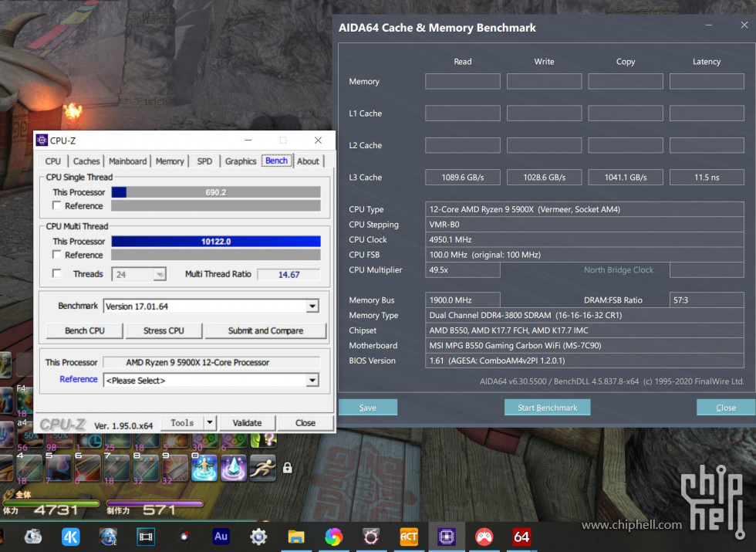
Task: Use the hotbar slot 9 skill
Action: pyautogui.click(x=175, y=468)
